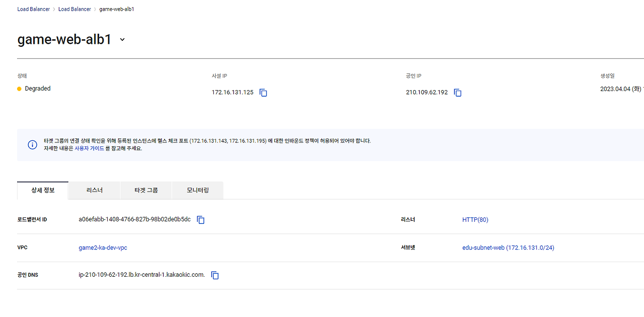The height and width of the screenshot is (317, 644).
Task: Expand the game-web-alb1 title dropdown
Action: (122, 40)
